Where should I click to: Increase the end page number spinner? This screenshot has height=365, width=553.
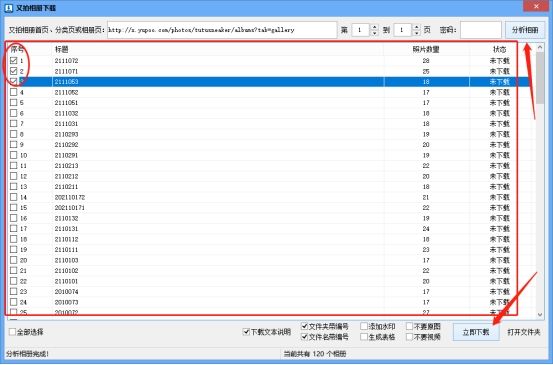point(417,26)
